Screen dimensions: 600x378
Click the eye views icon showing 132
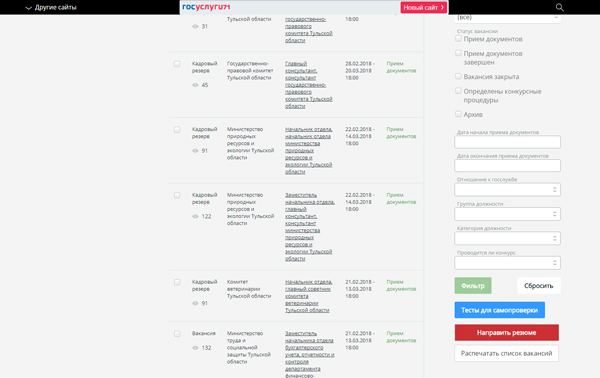pyautogui.click(x=195, y=347)
